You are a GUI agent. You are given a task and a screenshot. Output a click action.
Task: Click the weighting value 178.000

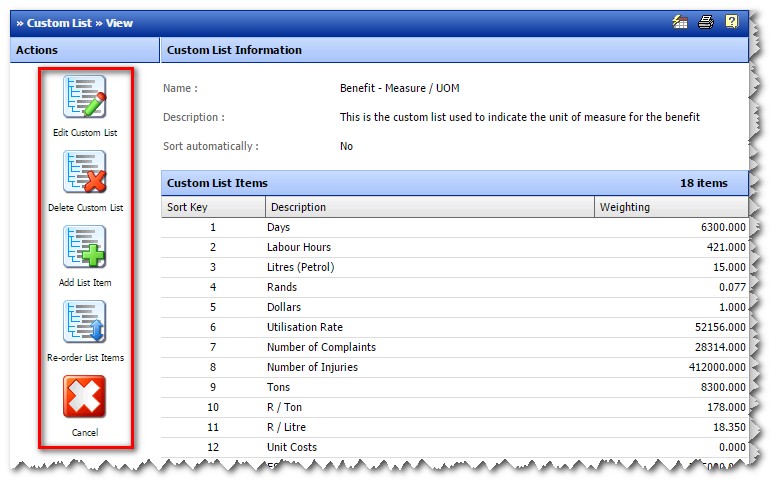click(726, 407)
